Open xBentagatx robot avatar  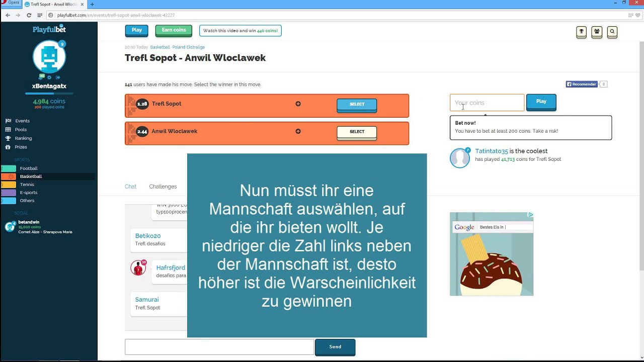(49, 57)
